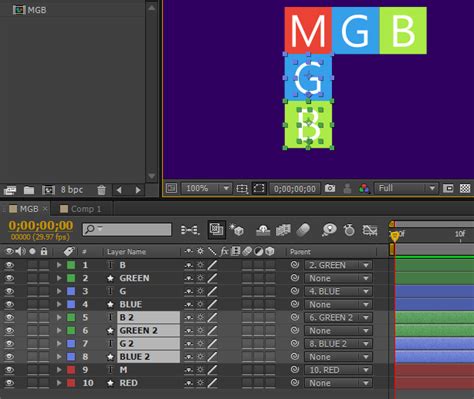Toggle Live Update icon in timeline
Screen dimensions: 474x399
[x=217, y=229]
